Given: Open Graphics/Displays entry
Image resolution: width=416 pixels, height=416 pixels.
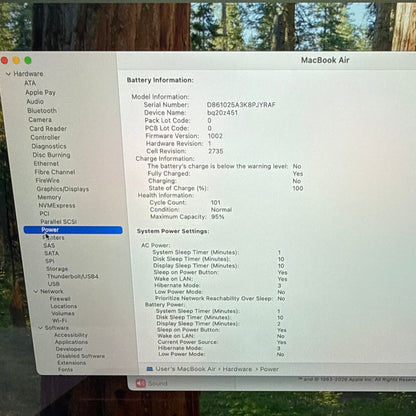Looking at the screenshot, I should click(x=63, y=189).
